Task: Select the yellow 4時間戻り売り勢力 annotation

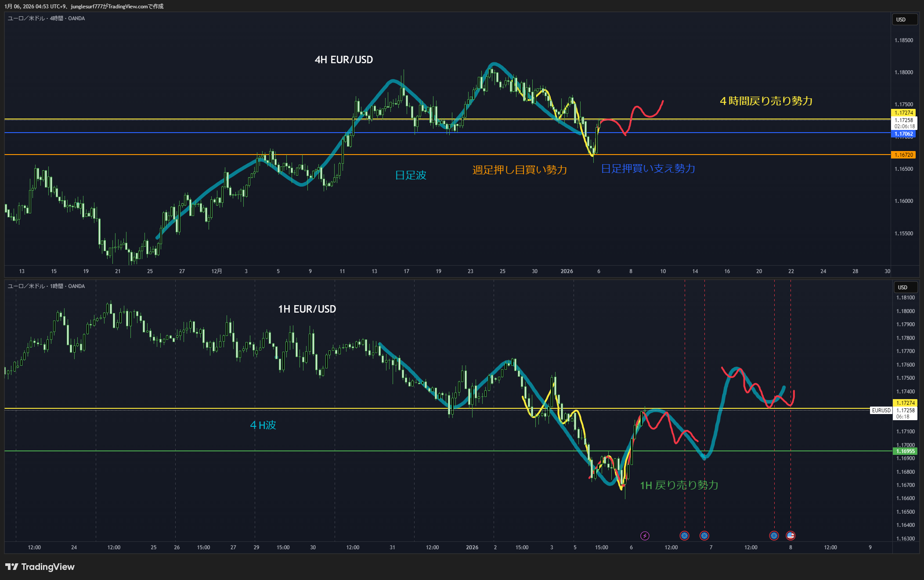Action: click(x=766, y=101)
